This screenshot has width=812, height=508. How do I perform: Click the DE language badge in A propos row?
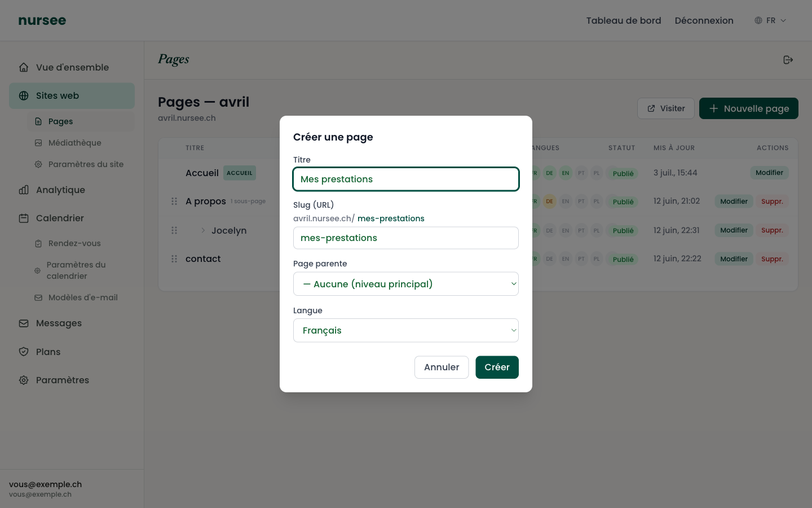(549, 202)
